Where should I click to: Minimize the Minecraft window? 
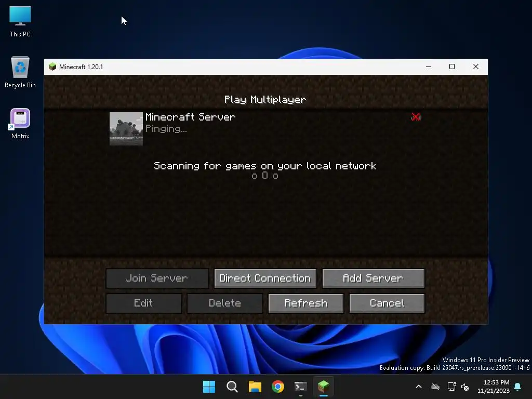pyautogui.click(x=429, y=66)
